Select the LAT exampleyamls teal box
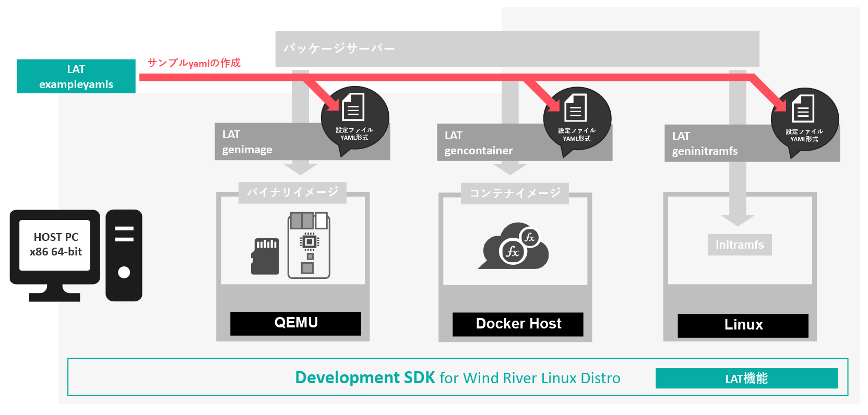Screen dimensions: 868x415 coord(76,76)
